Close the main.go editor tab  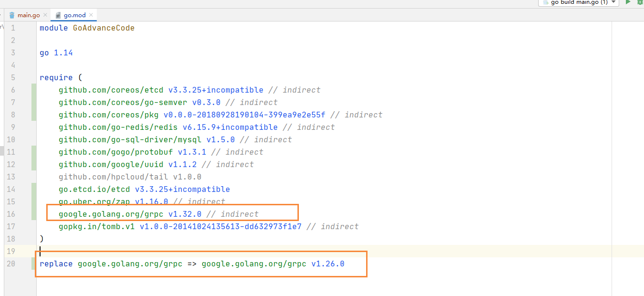pos(44,15)
